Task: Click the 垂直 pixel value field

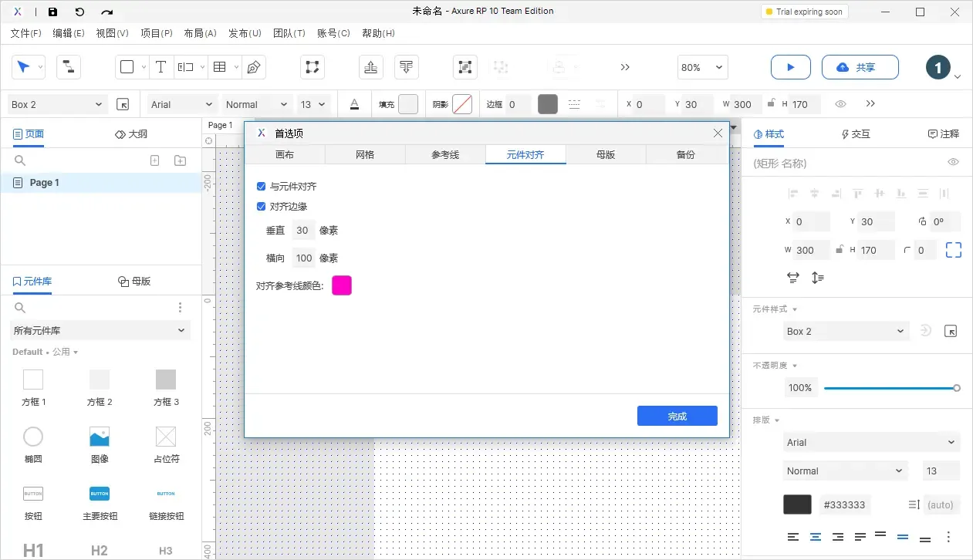Action: pyautogui.click(x=302, y=231)
